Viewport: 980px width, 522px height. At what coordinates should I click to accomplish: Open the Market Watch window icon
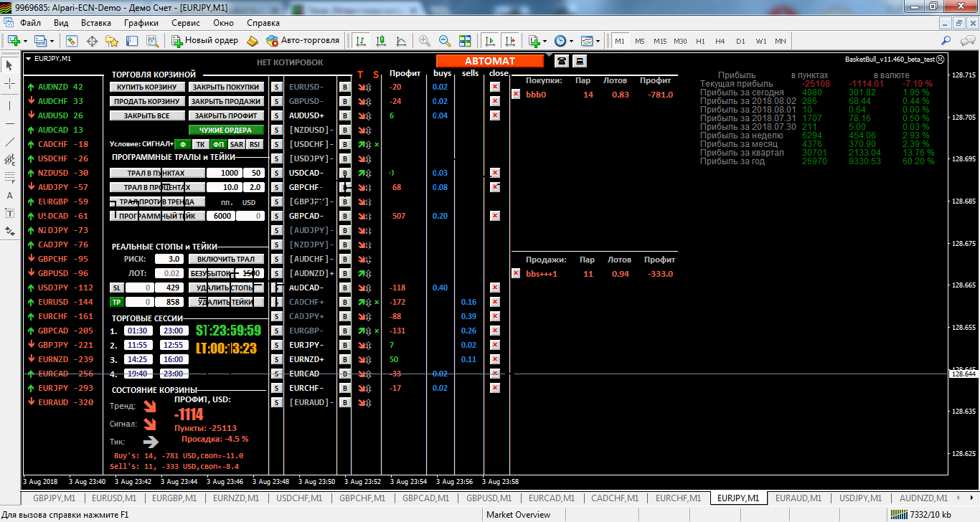pyautogui.click(x=72, y=41)
